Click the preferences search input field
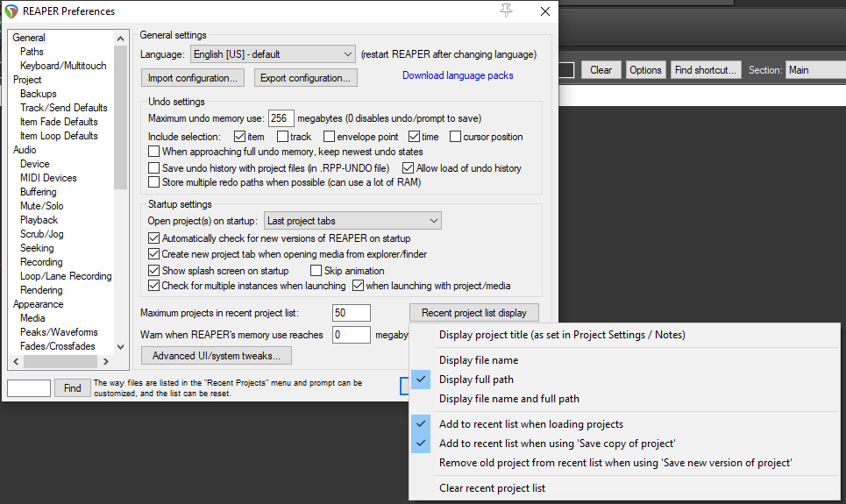 (x=29, y=388)
